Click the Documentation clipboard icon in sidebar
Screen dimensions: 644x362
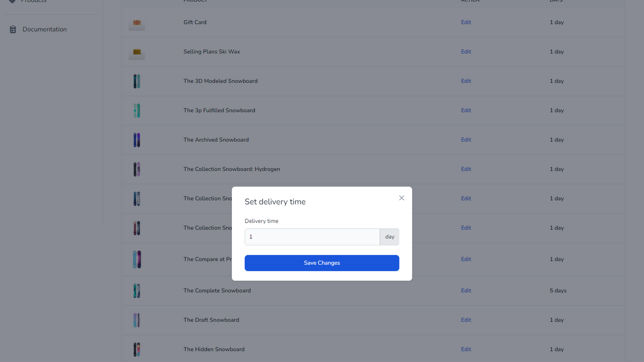click(x=13, y=30)
